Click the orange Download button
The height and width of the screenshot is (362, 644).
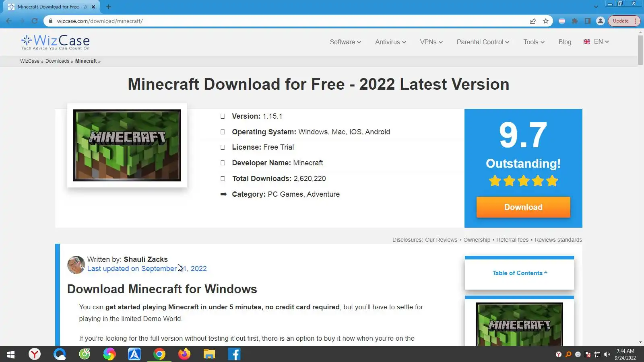click(x=523, y=207)
